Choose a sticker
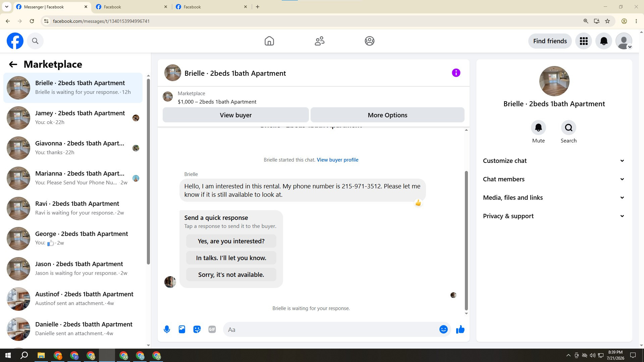Viewport: 644px width, 362px height. click(x=197, y=329)
